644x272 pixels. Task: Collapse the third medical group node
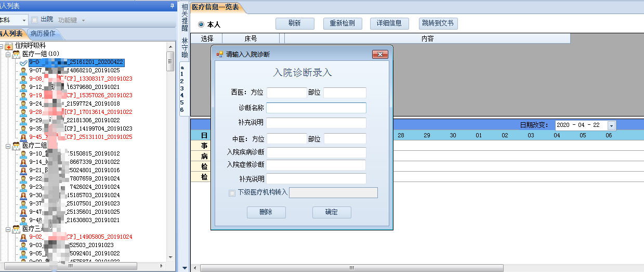[x=8, y=229]
